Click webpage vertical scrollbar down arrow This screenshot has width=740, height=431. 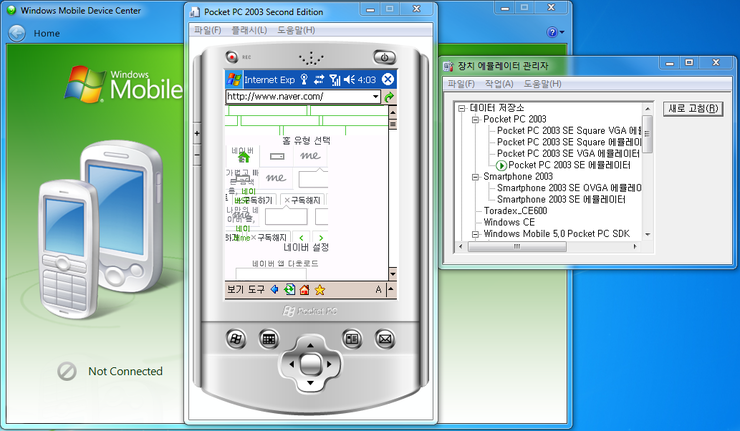click(x=392, y=274)
